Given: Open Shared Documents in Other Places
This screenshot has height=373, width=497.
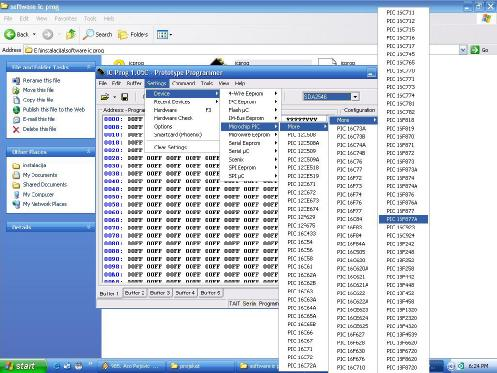Looking at the screenshot, I should click(x=45, y=185).
